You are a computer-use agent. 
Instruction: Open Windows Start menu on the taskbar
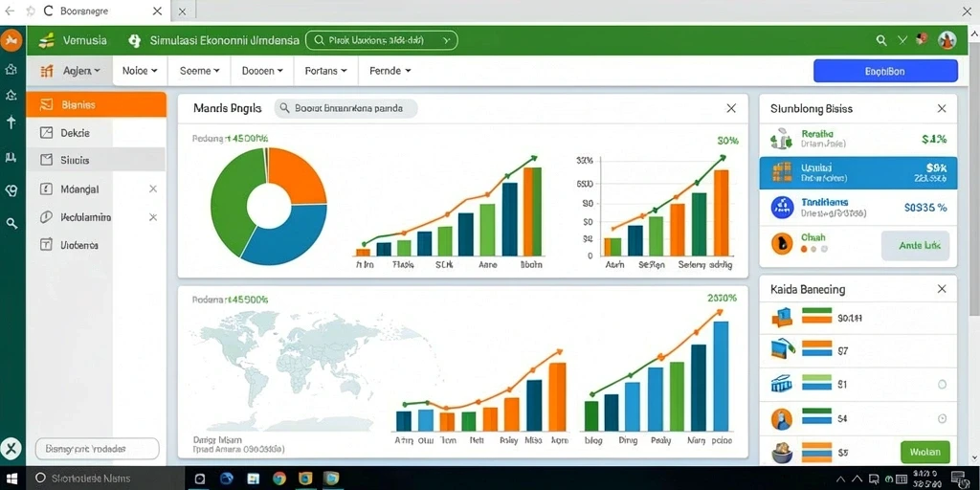pyautogui.click(x=11, y=479)
